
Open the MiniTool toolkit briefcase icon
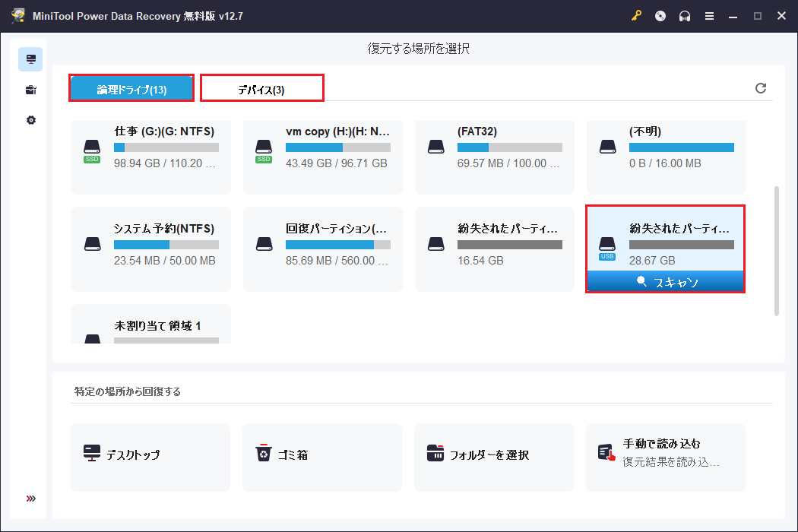click(30, 89)
